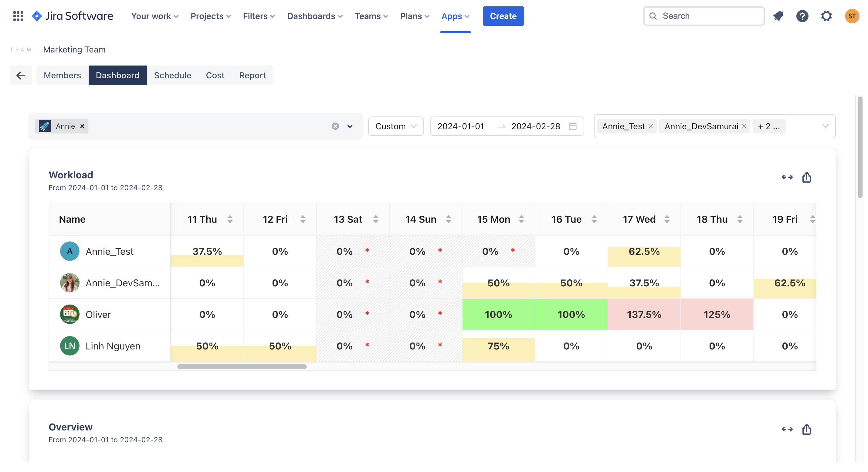
Task: Expand the members filter dropdown arrow
Action: coord(825,126)
